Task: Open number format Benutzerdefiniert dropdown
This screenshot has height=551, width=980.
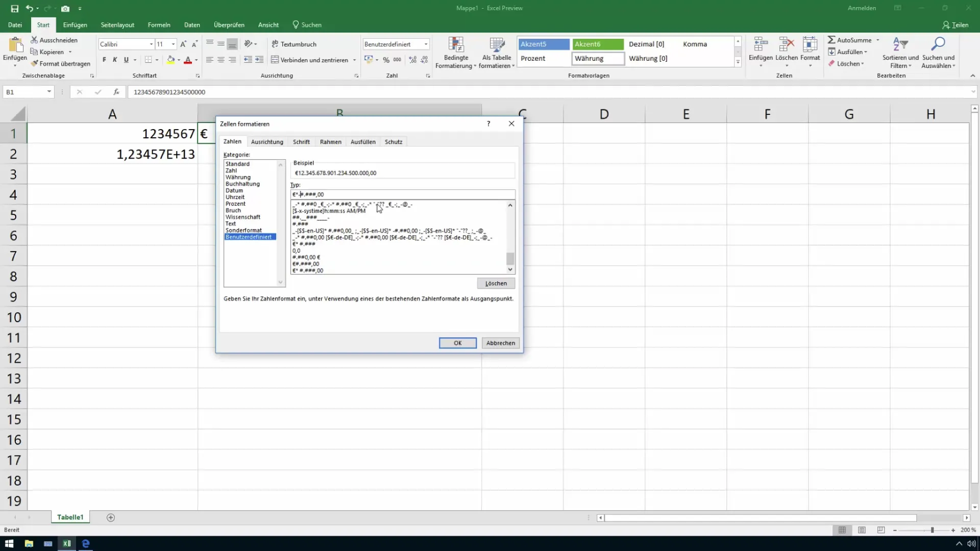Action: [426, 44]
